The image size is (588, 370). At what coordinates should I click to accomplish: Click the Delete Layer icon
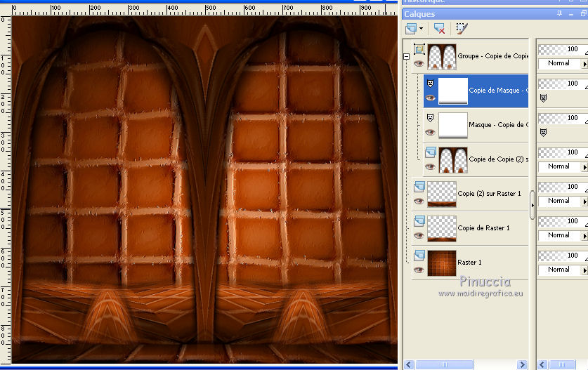440,29
